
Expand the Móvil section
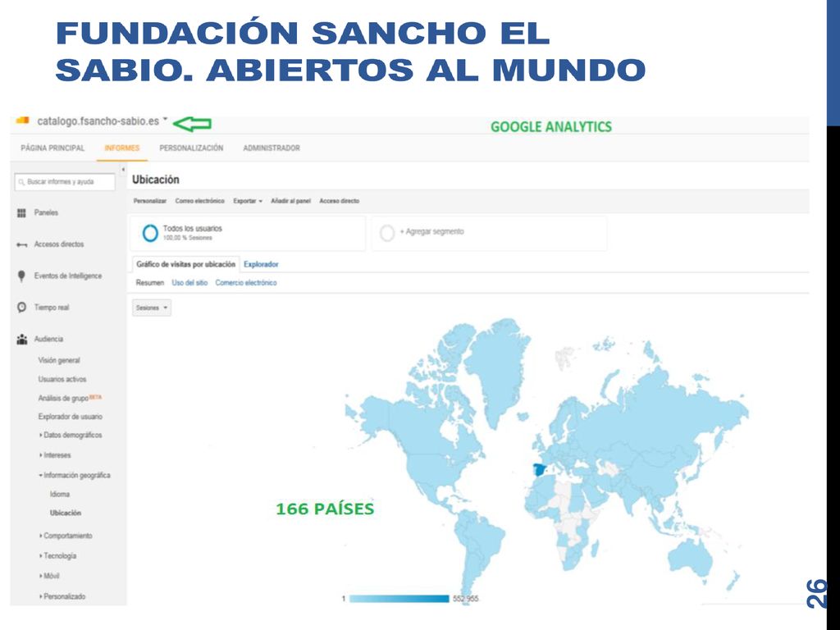click(49, 576)
